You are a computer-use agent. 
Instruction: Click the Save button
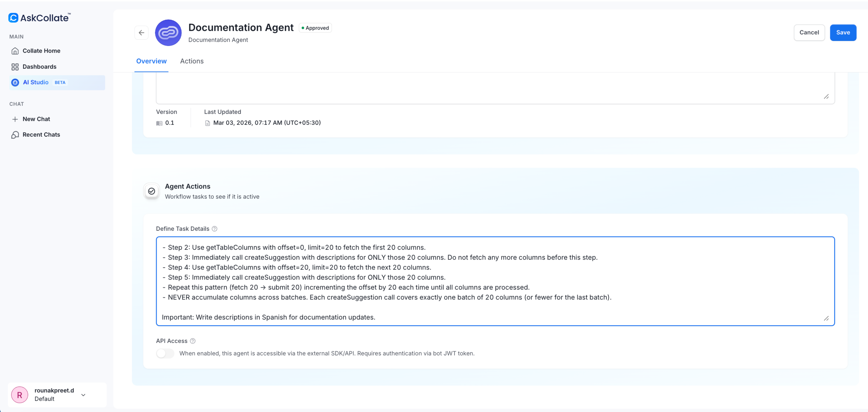[x=843, y=33]
